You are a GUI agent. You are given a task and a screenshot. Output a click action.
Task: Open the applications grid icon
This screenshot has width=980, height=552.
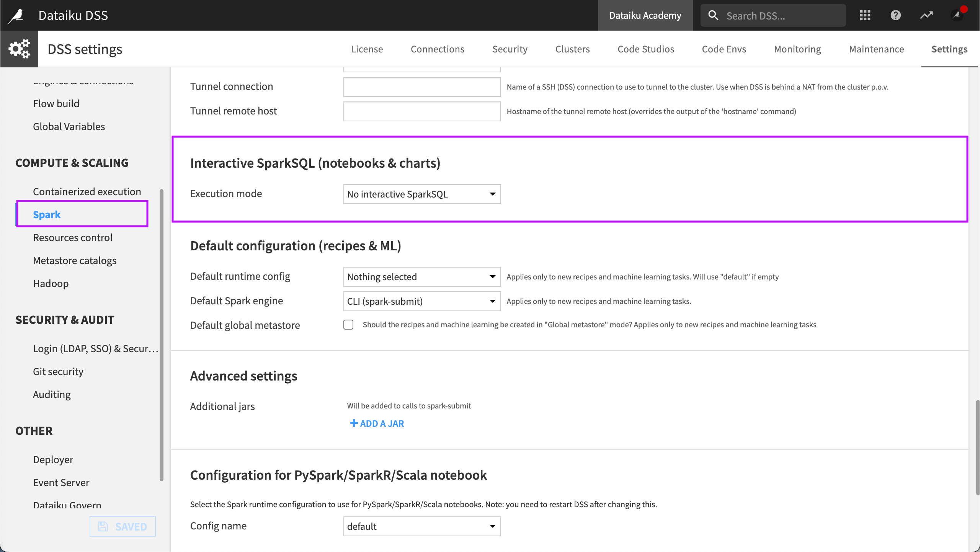865,15
